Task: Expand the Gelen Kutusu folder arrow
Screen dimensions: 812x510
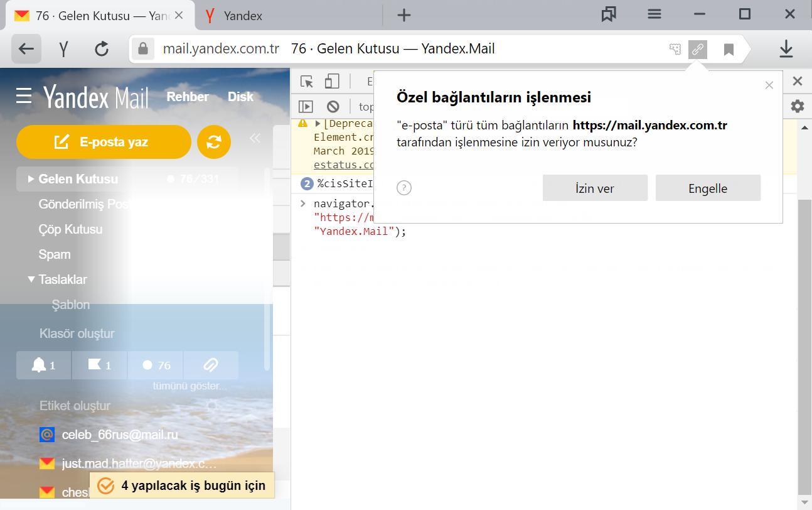Action: (31, 179)
